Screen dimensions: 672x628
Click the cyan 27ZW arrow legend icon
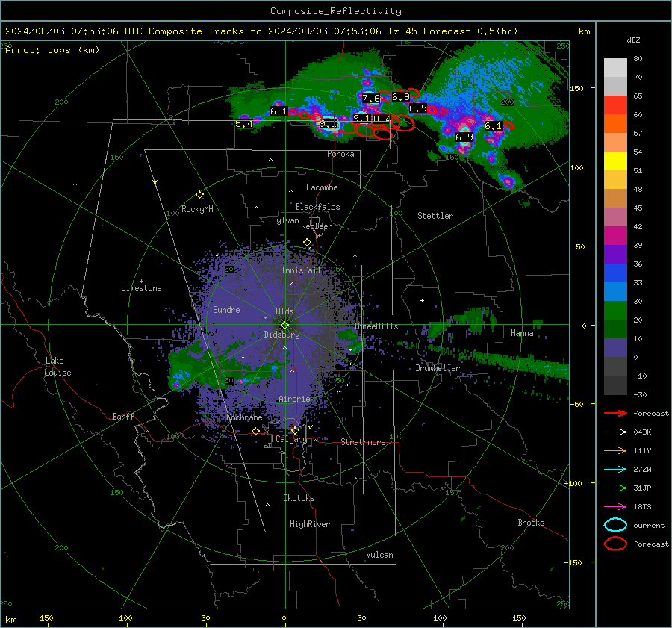pos(615,470)
